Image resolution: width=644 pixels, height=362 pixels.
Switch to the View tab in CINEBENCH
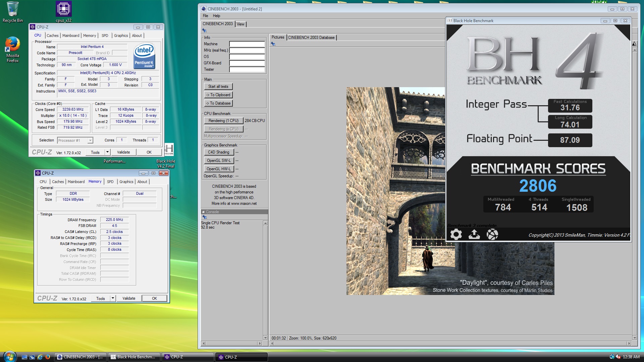click(x=240, y=24)
